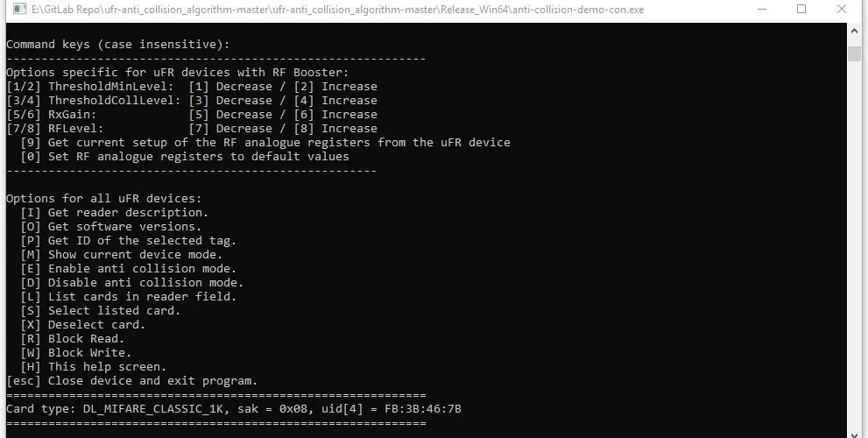Click the '[S] Select listed card' line
Viewport: 868px width, 438px height.
pyautogui.click(x=100, y=311)
